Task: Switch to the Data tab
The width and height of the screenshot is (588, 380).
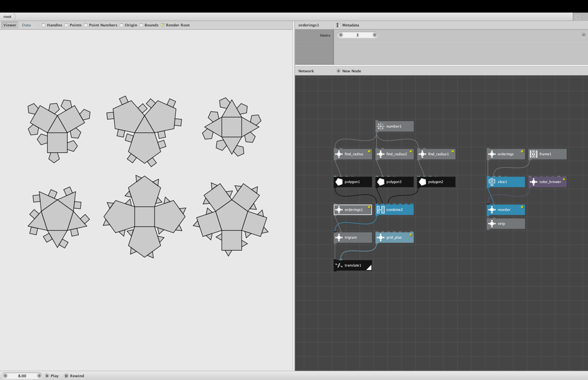Action: coord(26,25)
